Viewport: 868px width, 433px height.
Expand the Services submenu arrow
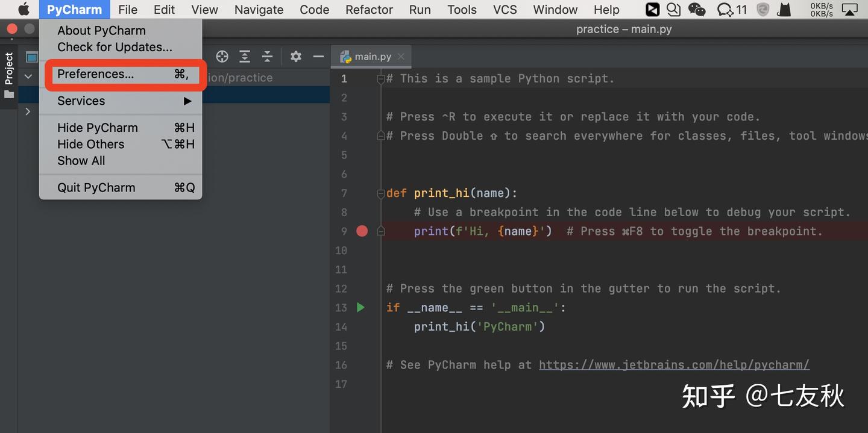(187, 101)
